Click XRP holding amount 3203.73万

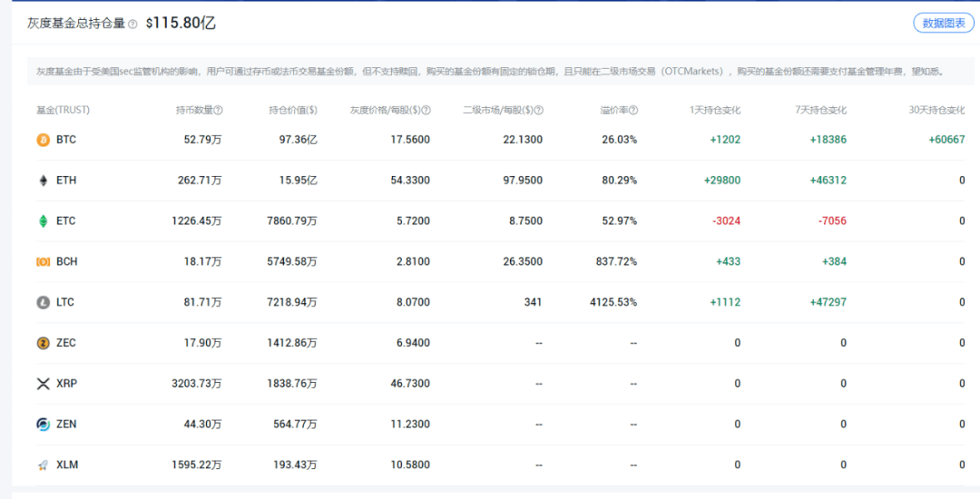tap(197, 383)
